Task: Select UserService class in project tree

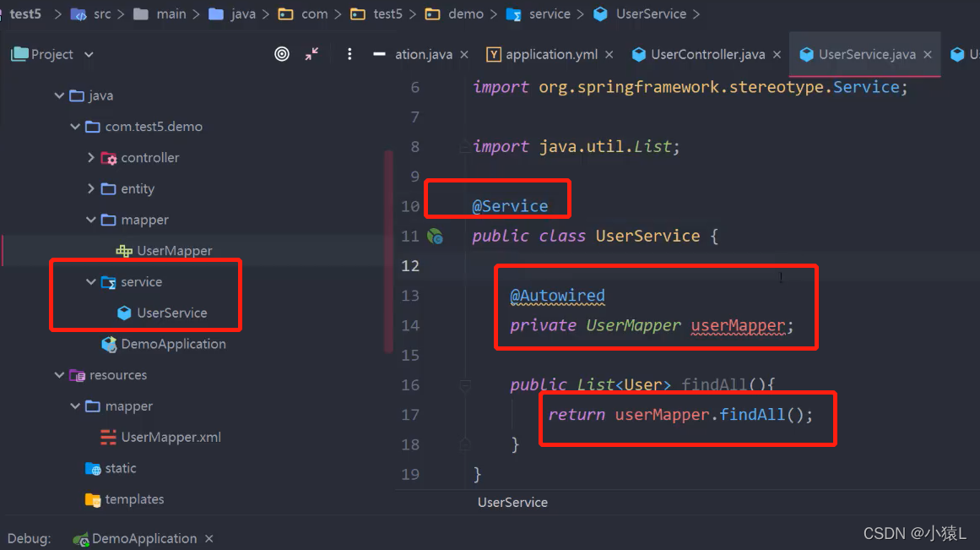Action: click(172, 313)
